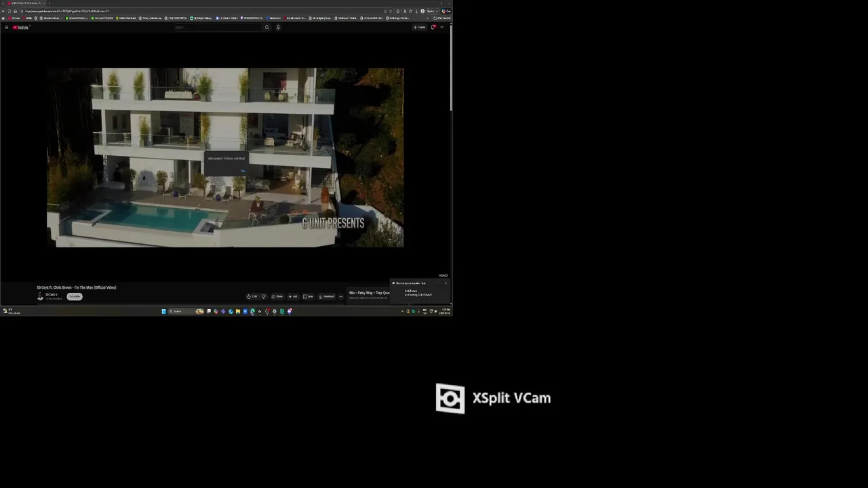Open the File Explorer taskbar icon
The image size is (868, 488).
tap(238, 311)
